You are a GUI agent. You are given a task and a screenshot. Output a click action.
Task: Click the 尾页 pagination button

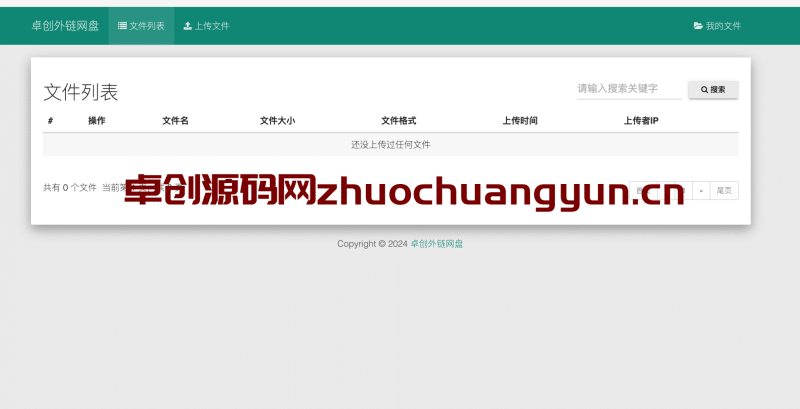tap(724, 191)
